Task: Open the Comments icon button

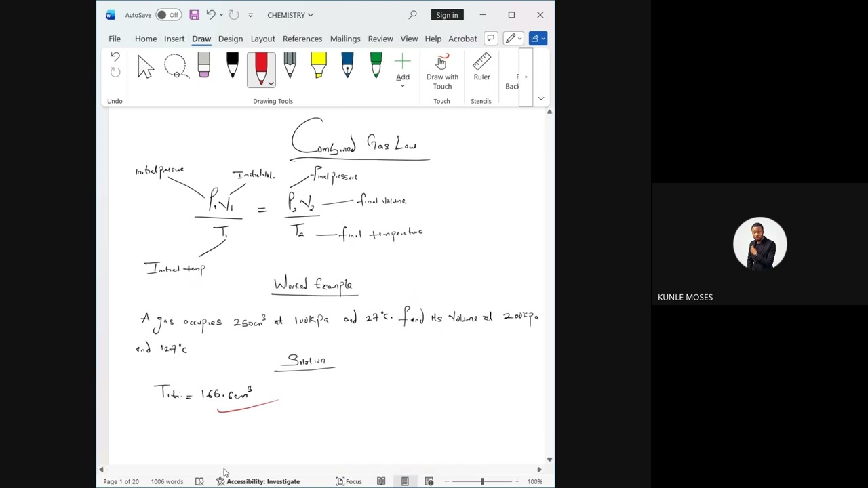Action: pyautogui.click(x=491, y=39)
